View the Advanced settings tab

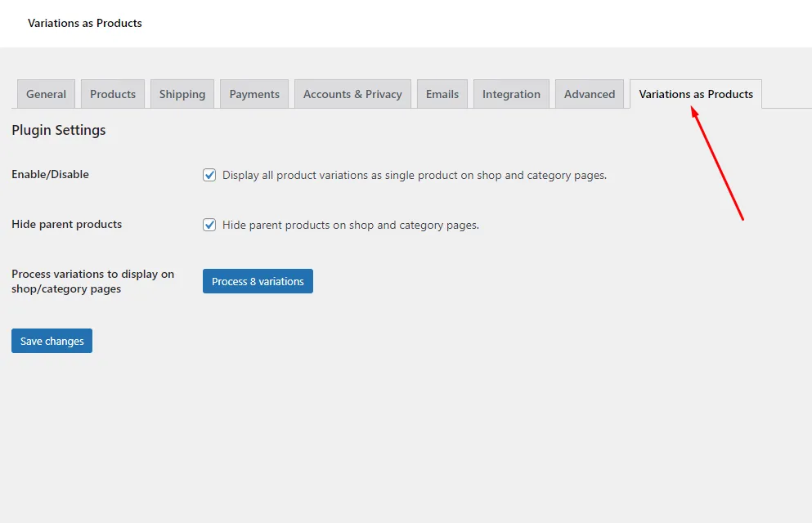tap(590, 94)
